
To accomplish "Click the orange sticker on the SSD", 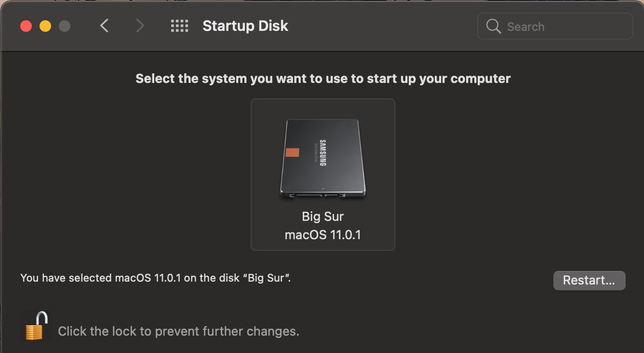I will [292, 153].
